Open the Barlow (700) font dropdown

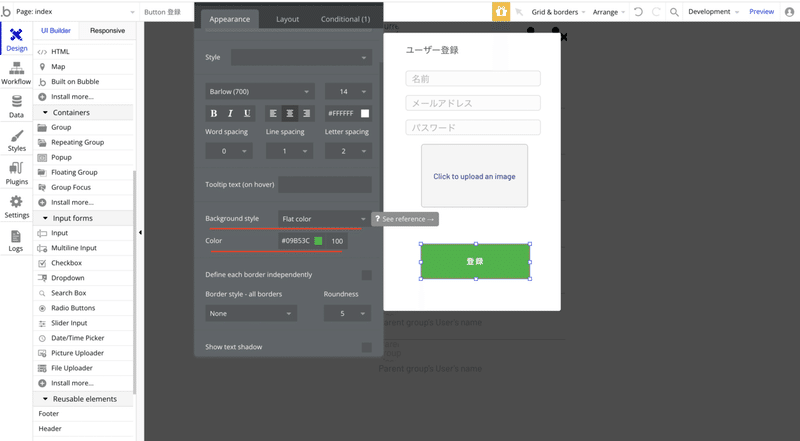point(260,92)
